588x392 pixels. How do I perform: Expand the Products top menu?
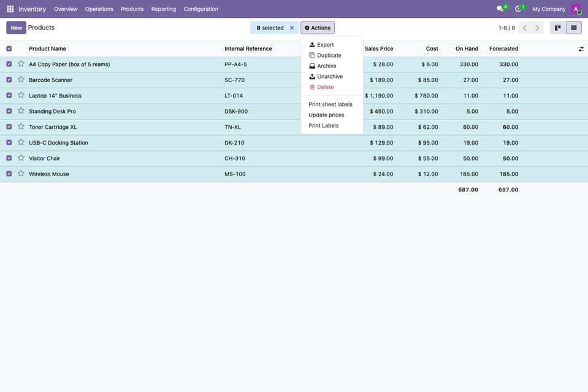[132, 9]
